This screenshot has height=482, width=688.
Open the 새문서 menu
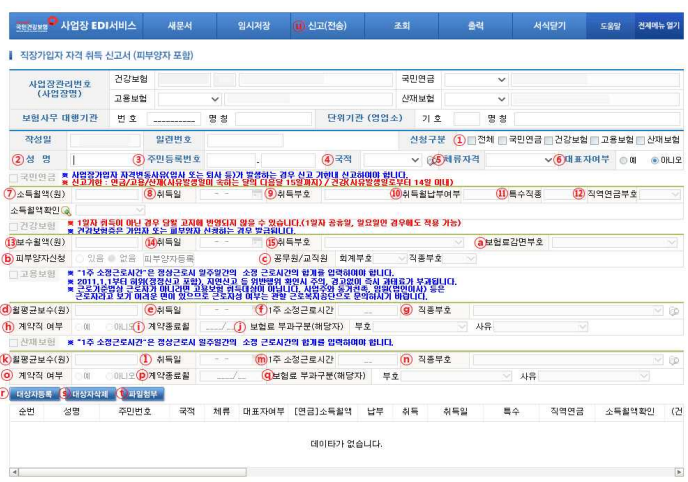(x=180, y=26)
